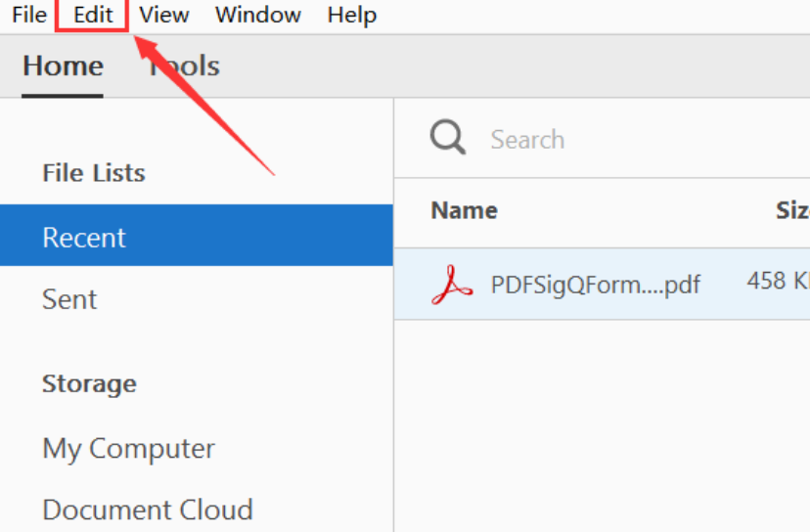Open the Window menu
Image resolution: width=810 pixels, height=532 pixels.
click(258, 16)
